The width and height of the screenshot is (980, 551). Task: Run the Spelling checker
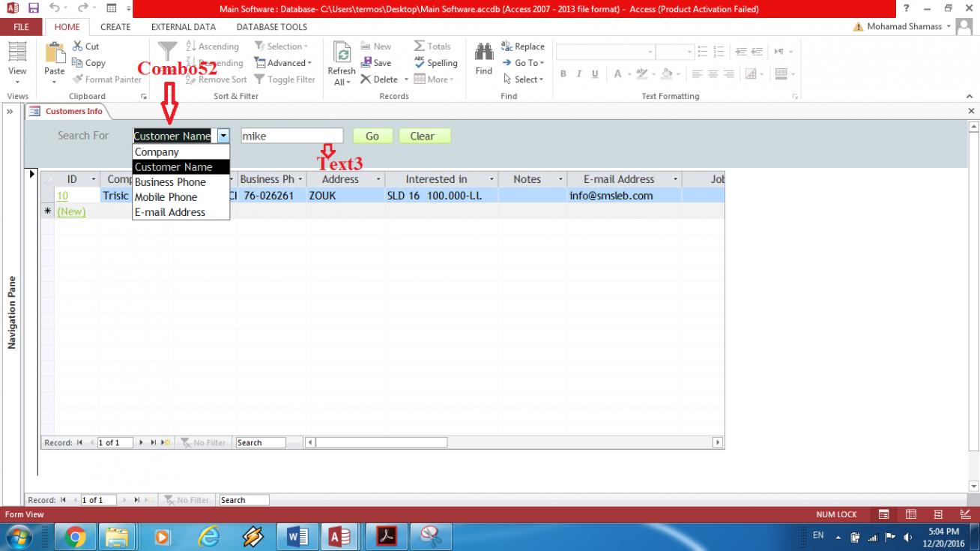pyautogui.click(x=435, y=63)
